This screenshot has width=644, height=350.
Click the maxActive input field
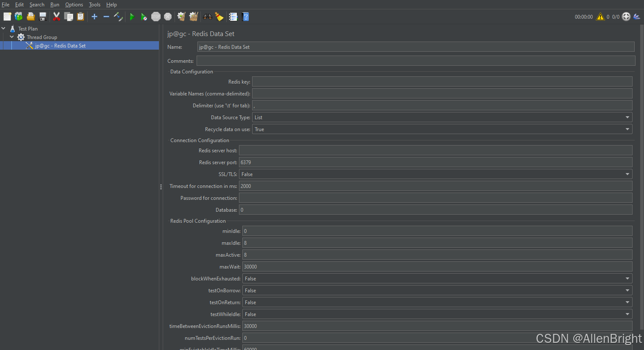coord(437,255)
